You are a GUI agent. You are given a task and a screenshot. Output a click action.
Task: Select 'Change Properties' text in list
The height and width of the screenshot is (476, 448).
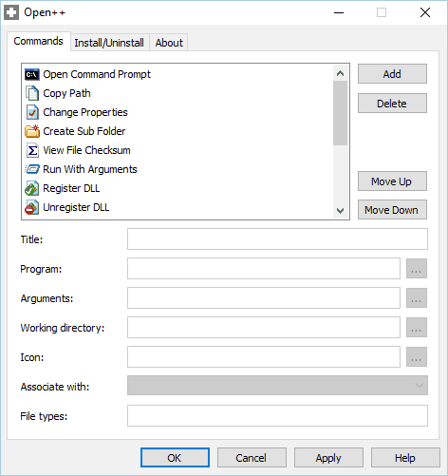coord(85,112)
